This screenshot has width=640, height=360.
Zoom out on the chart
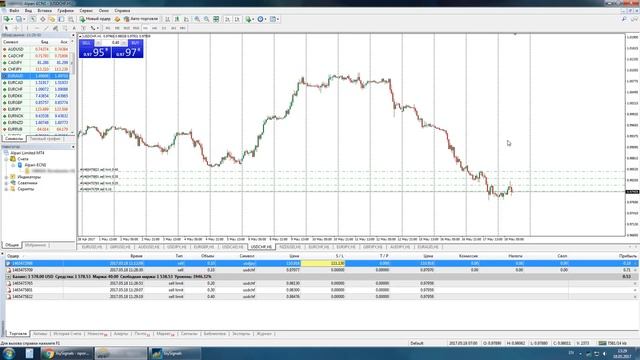click(207, 19)
